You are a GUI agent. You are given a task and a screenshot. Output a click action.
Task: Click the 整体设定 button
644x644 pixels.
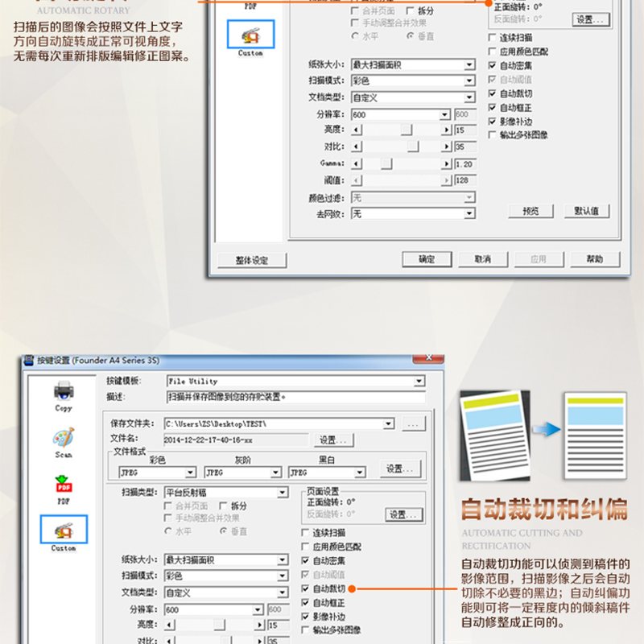(252, 260)
